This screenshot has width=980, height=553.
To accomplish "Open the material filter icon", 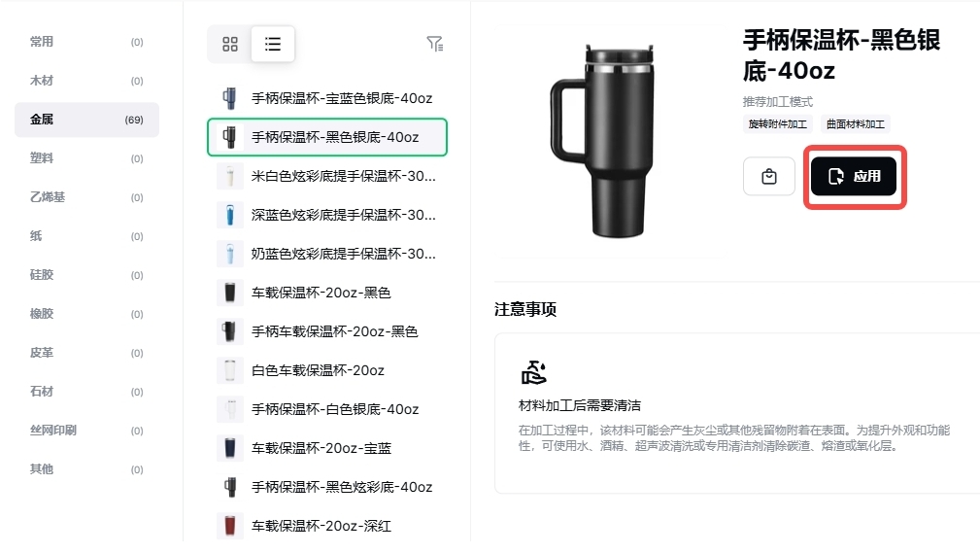I will click(x=434, y=43).
